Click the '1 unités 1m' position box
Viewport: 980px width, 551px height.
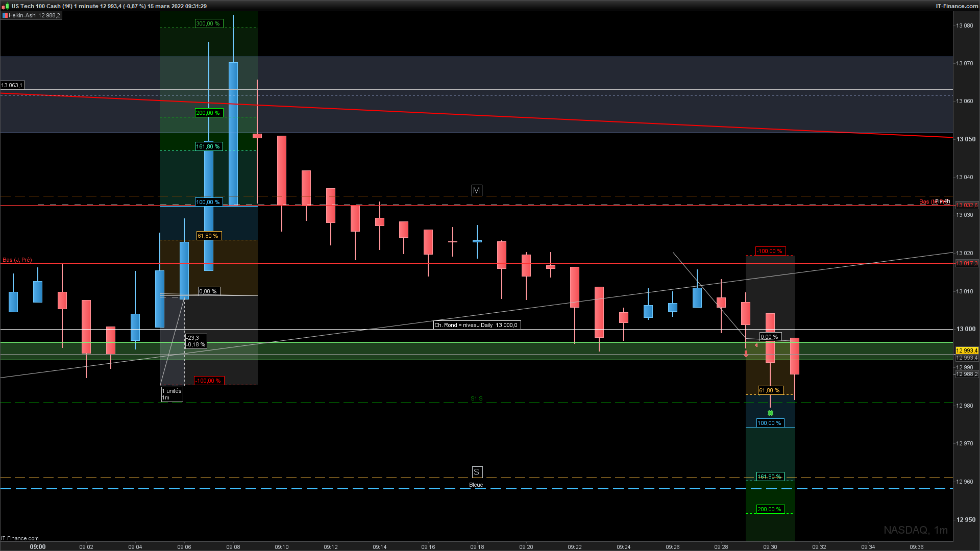coord(172,394)
